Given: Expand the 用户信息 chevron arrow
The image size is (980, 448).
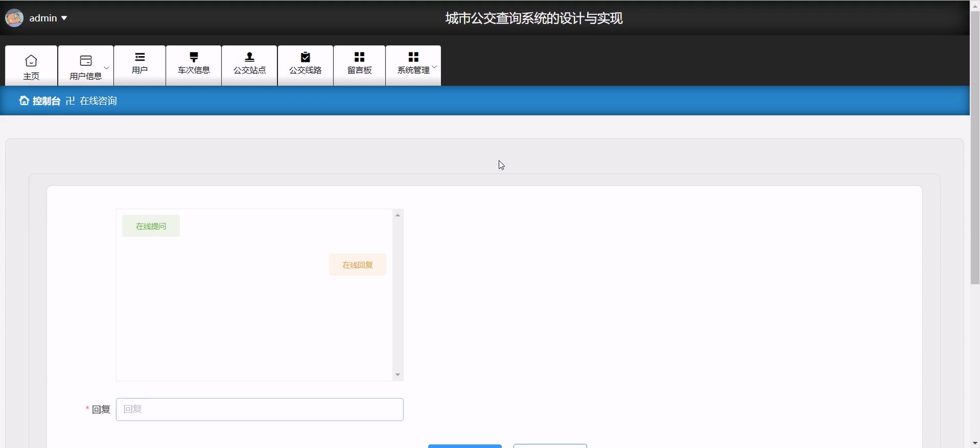Looking at the screenshot, I should click(x=107, y=68).
